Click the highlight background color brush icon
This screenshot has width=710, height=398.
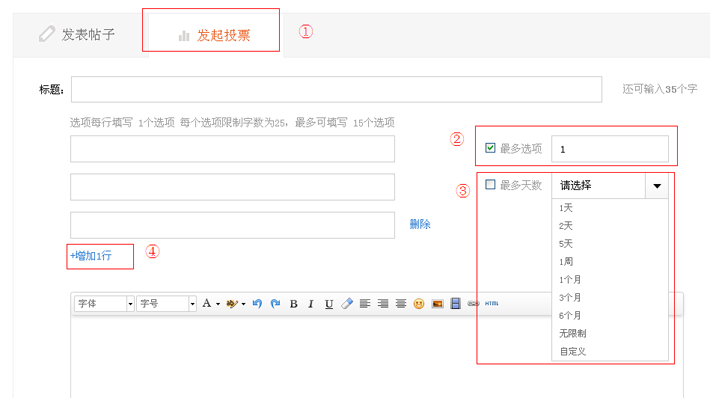(232, 303)
